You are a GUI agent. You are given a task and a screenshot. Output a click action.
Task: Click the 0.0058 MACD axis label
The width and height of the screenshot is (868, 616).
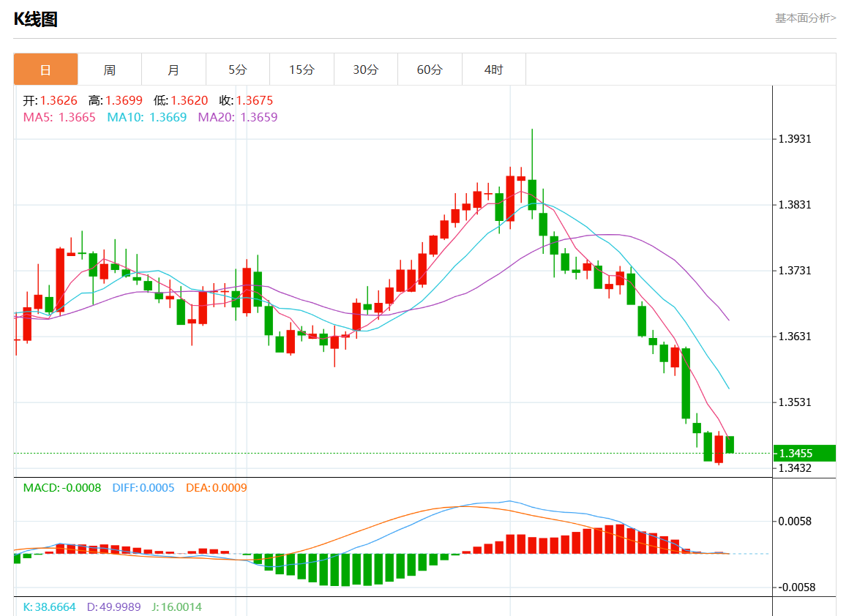[794, 522]
